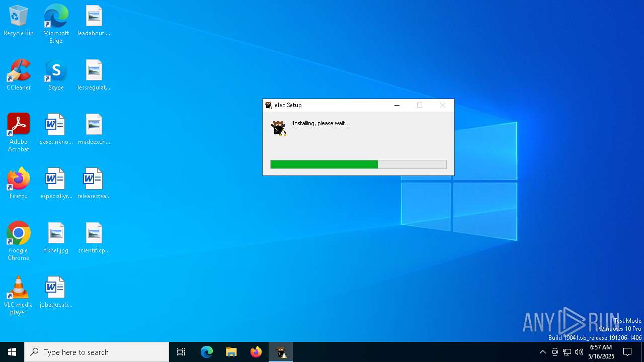Select the jobeducati Word document icon
The width and height of the screenshot is (644, 362).
[56, 293]
